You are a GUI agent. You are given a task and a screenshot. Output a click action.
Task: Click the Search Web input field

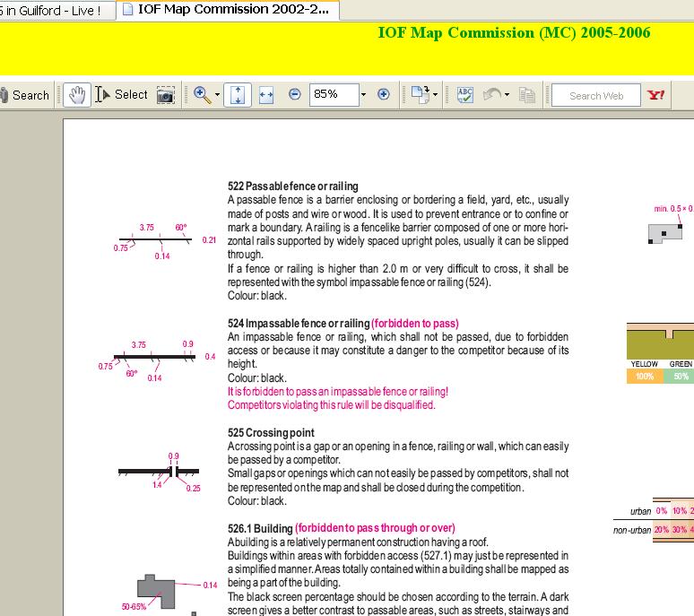coord(596,95)
